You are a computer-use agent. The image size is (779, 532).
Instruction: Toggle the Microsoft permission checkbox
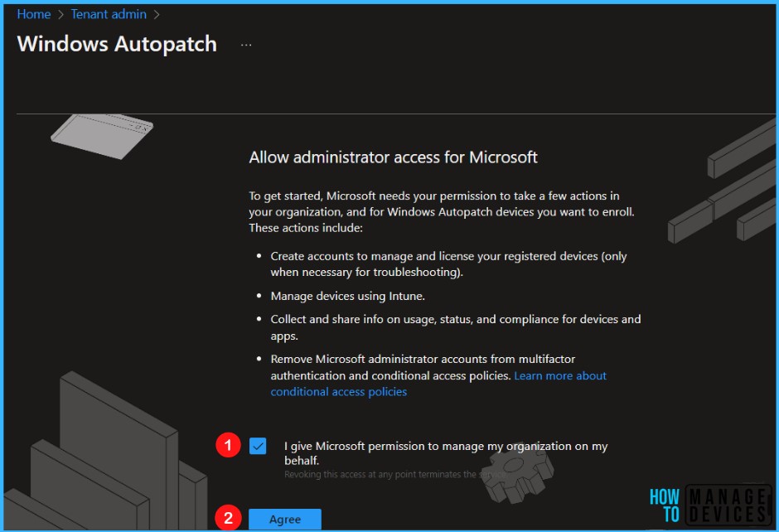pyautogui.click(x=258, y=446)
